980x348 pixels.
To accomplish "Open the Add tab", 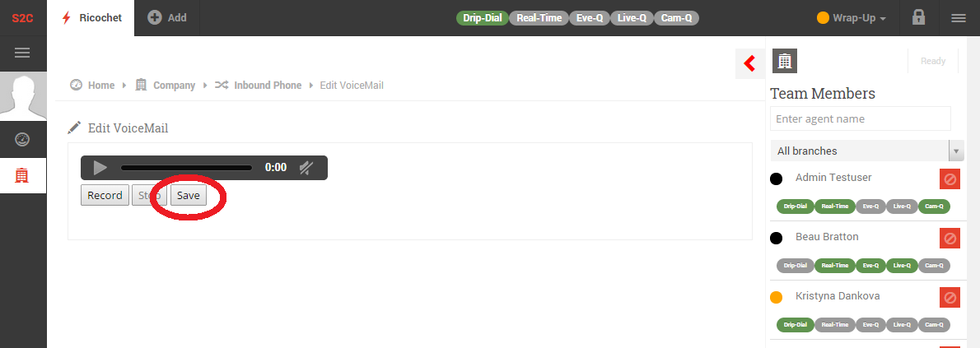I will pos(167,17).
